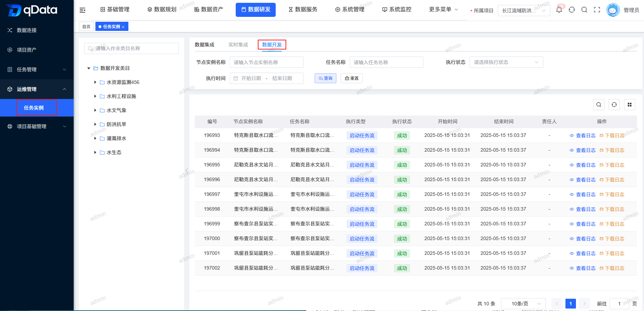Expand 水资源监测456 tree node
This screenshot has width=644, height=311.
tap(95, 82)
